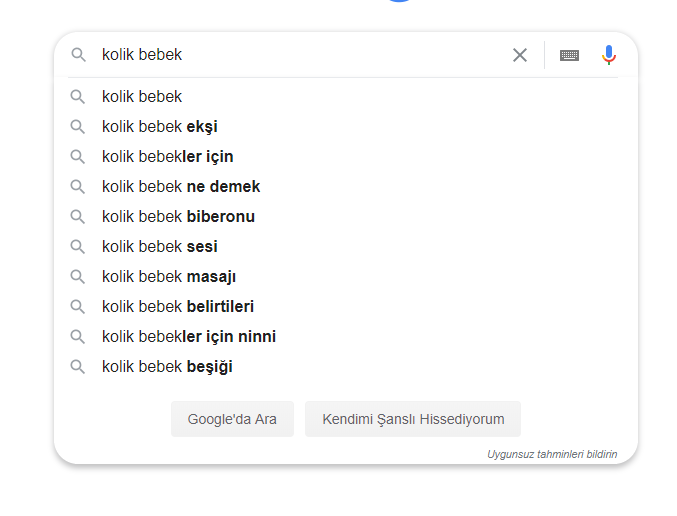Click the search icon beside 'kolik bebek masajı'
677x516 pixels.
[x=78, y=276]
